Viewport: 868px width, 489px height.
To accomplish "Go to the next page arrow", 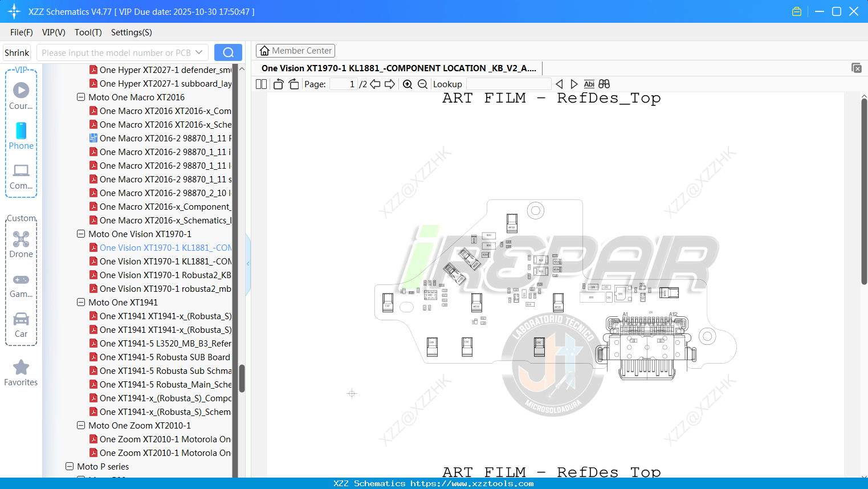I will point(390,84).
